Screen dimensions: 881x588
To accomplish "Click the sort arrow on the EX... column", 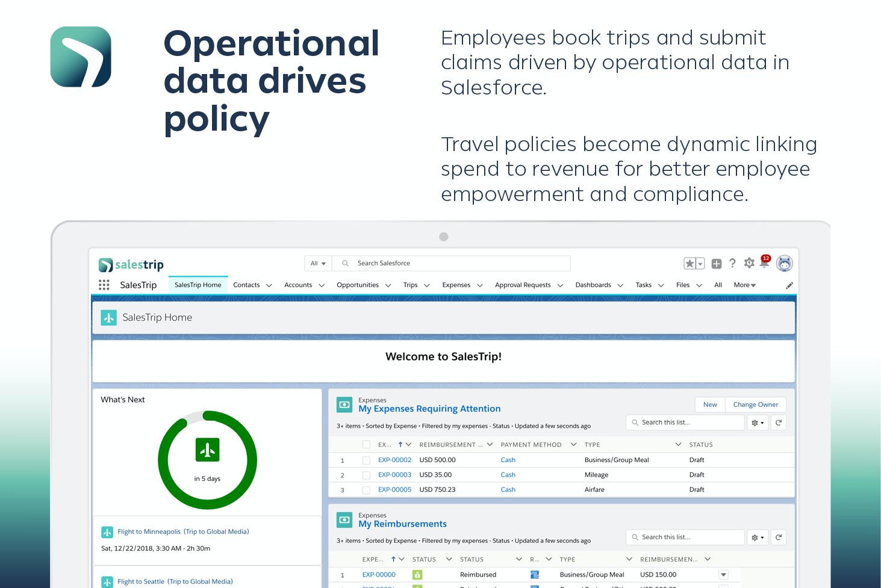I will tap(400, 444).
